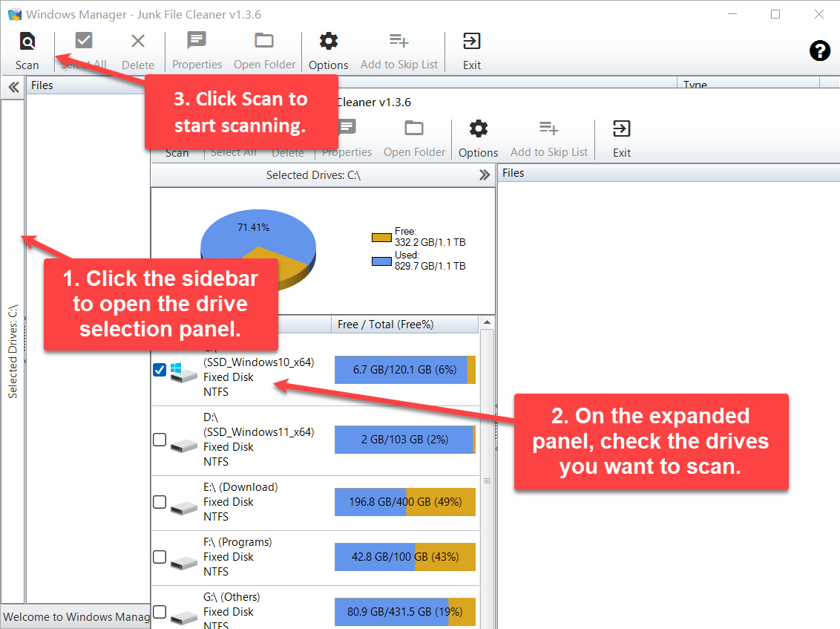Click the Exit icon in the inner toolbar
The image size is (840, 629).
(x=621, y=128)
